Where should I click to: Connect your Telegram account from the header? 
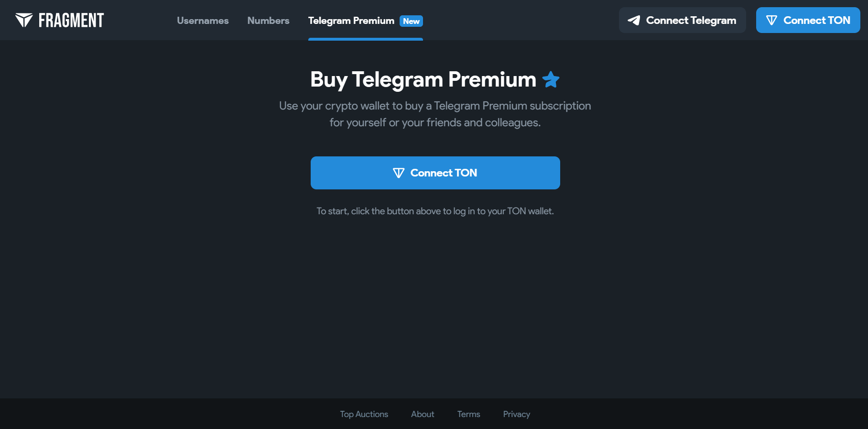pos(682,20)
